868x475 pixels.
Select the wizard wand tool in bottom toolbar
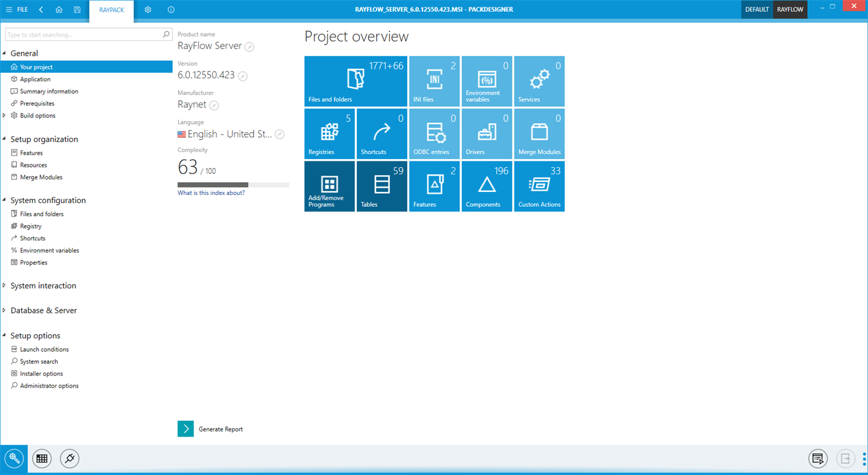tap(14, 458)
